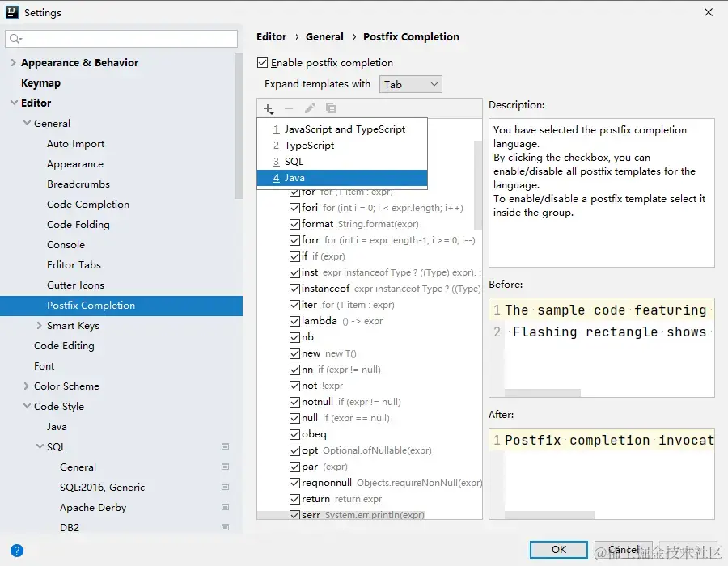Click the scheme icon beside Apache Derby
The height and width of the screenshot is (566, 728).
click(x=225, y=507)
